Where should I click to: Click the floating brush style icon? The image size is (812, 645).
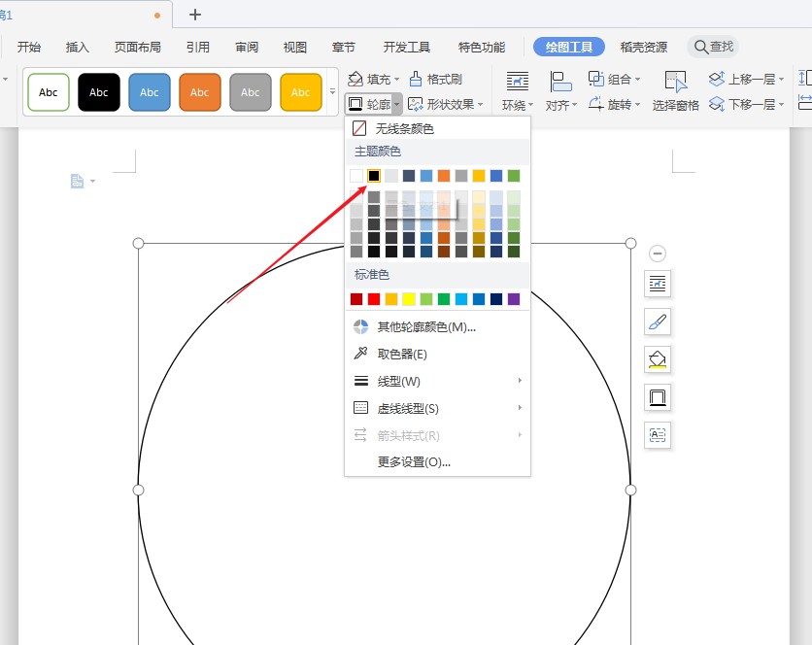[658, 322]
